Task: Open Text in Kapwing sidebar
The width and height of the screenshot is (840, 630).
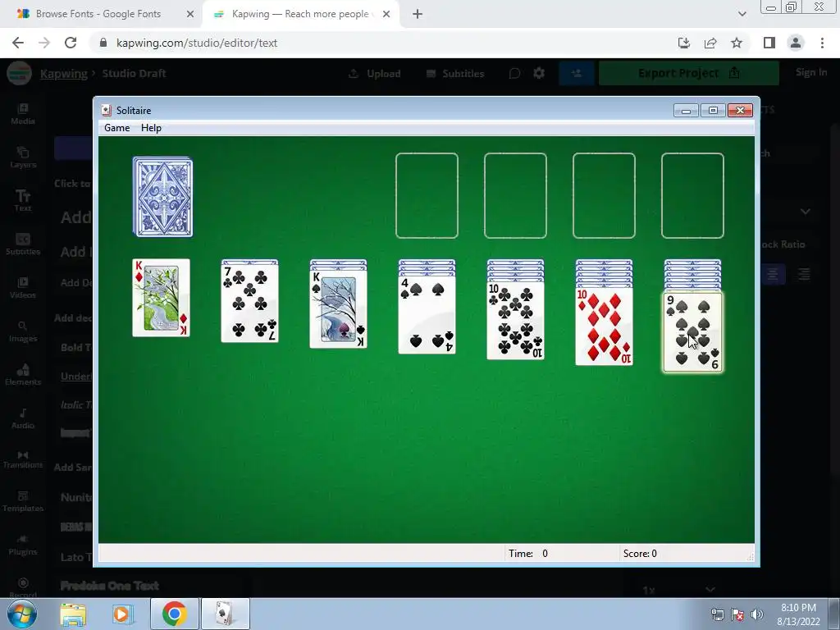Action: coord(22,201)
